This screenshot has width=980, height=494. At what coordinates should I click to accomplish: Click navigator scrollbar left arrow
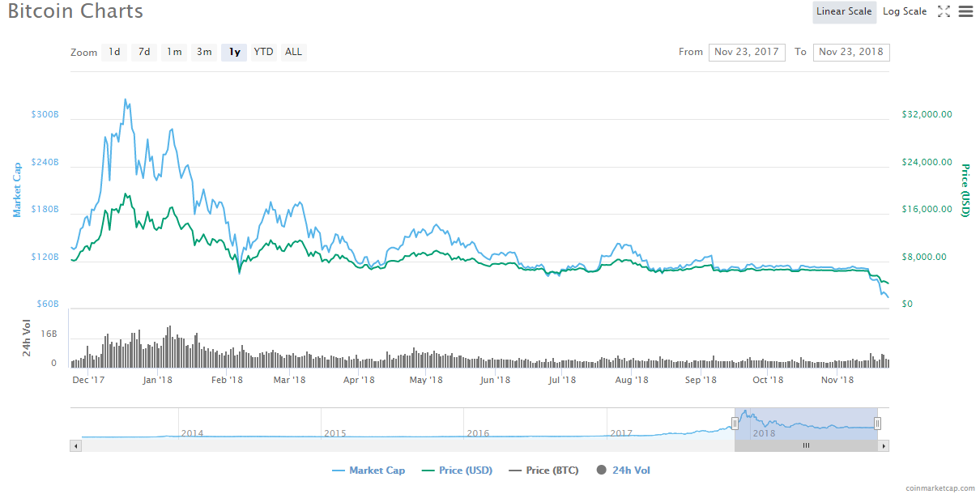tap(76, 445)
